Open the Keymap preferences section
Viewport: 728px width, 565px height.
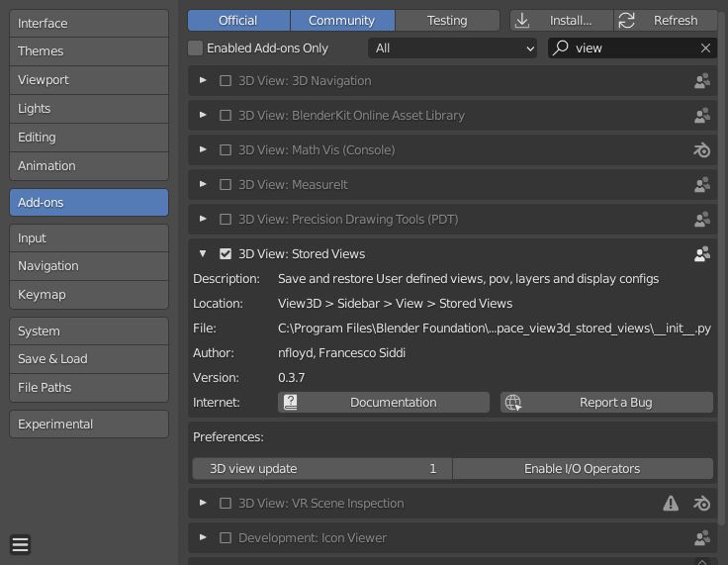tap(89, 295)
